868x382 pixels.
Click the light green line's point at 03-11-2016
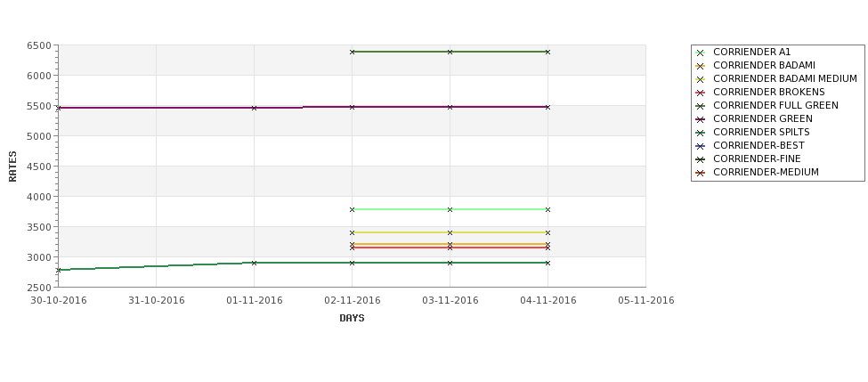[450, 210]
